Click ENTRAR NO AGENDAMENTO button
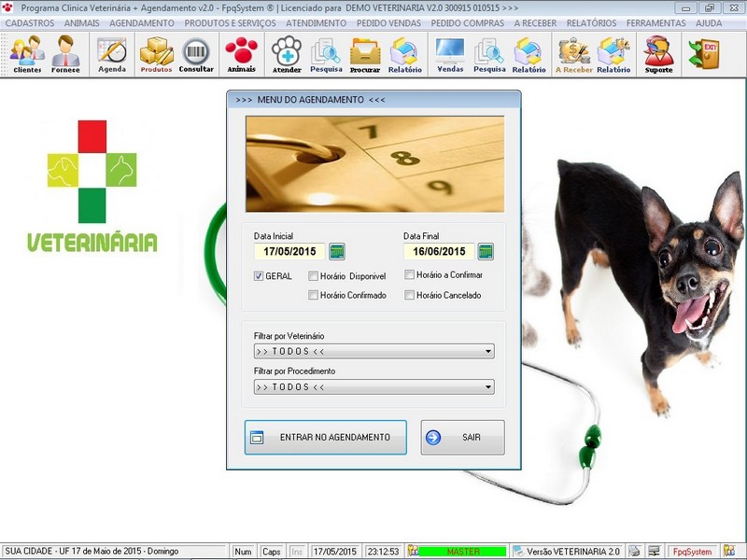747x560 pixels. [x=326, y=437]
